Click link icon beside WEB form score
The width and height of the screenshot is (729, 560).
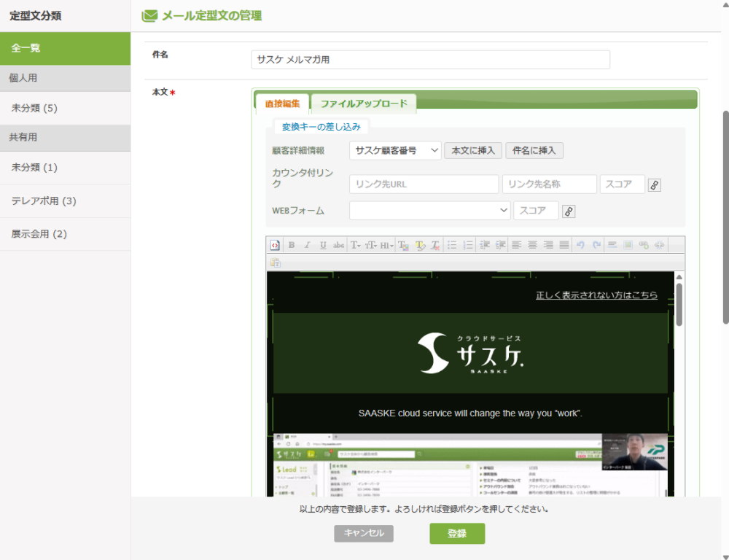tap(569, 211)
